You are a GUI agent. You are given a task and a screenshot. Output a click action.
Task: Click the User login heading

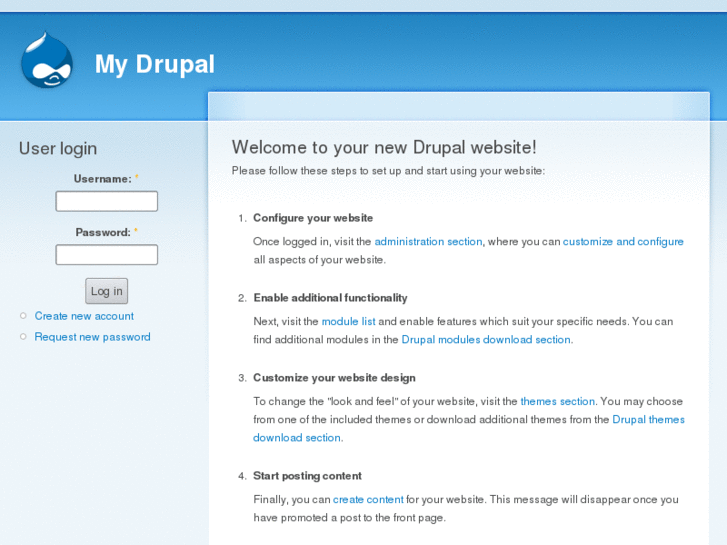58,148
